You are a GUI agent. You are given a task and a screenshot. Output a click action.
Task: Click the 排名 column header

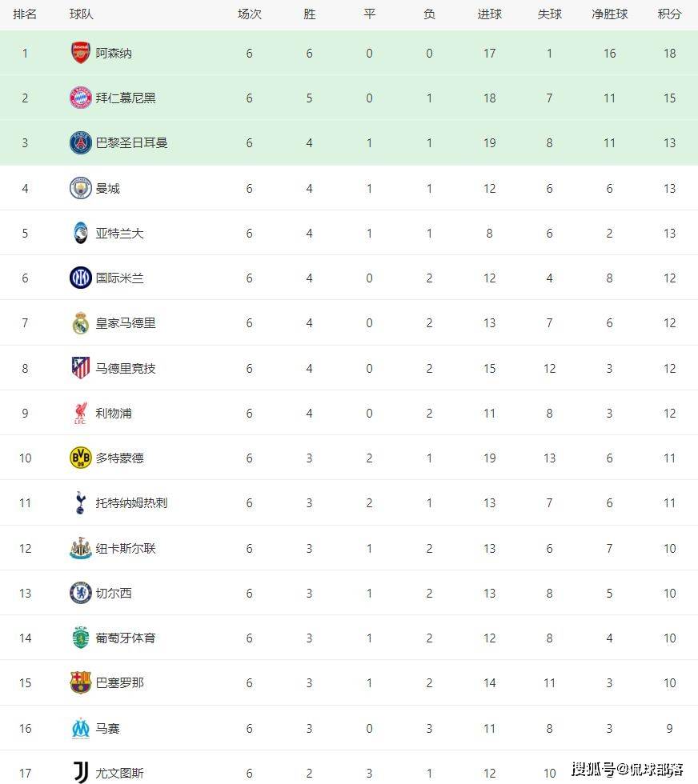click(x=25, y=14)
